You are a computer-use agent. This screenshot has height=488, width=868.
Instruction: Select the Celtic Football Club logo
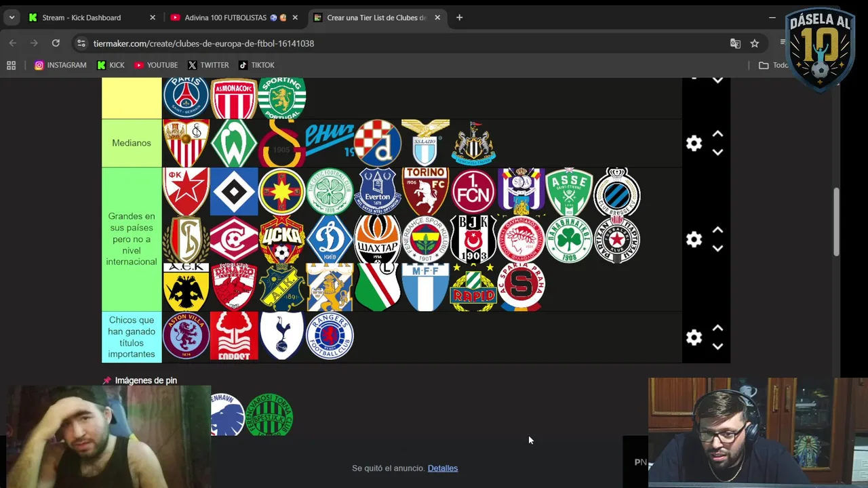pos(330,192)
